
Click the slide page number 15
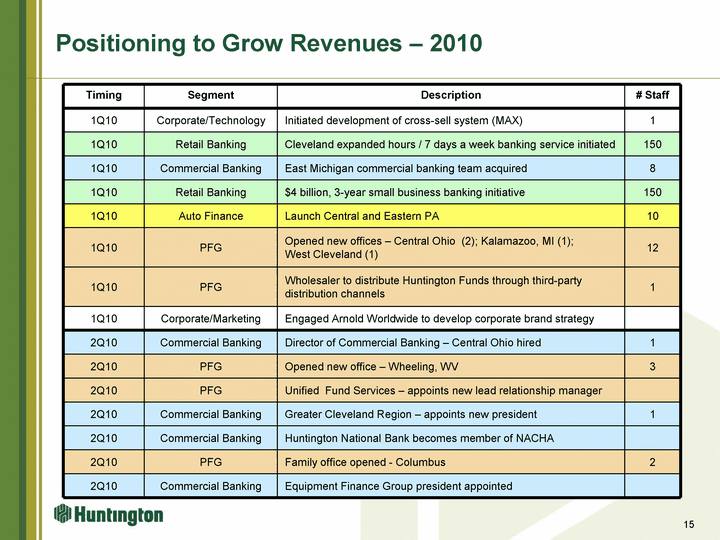click(x=688, y=526)
